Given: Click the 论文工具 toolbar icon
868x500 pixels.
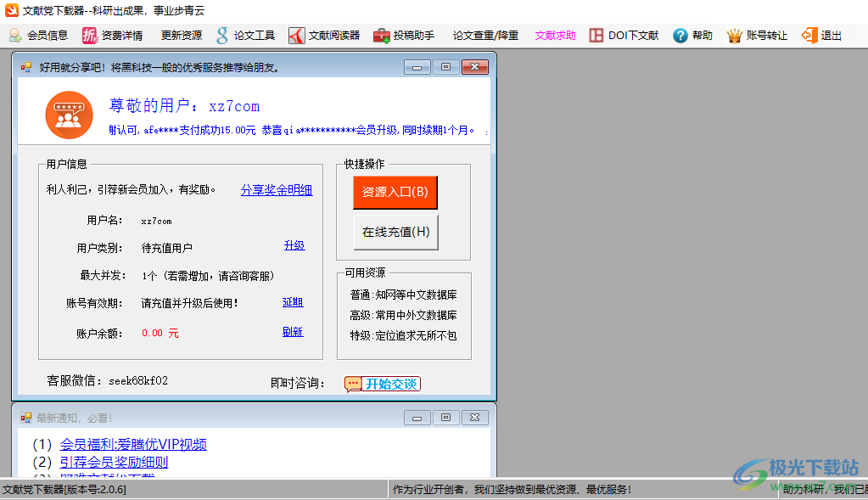Looking at the screenshot, I should 222,36.
